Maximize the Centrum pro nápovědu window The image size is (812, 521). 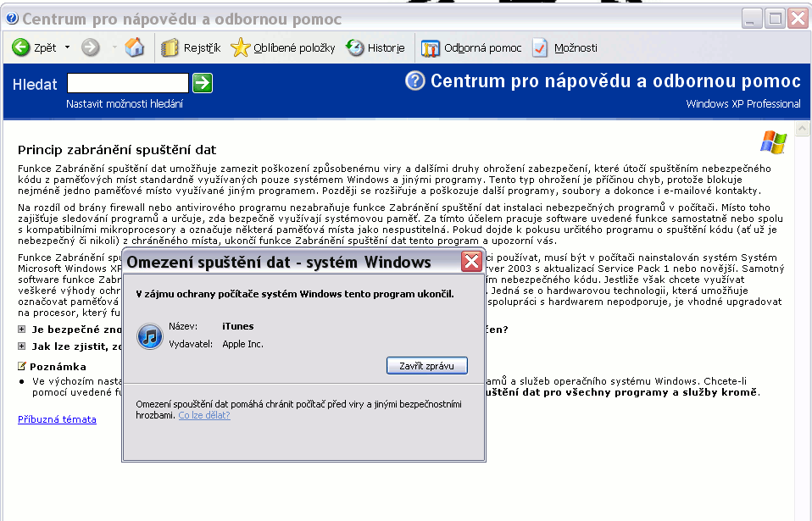point(775,19)
